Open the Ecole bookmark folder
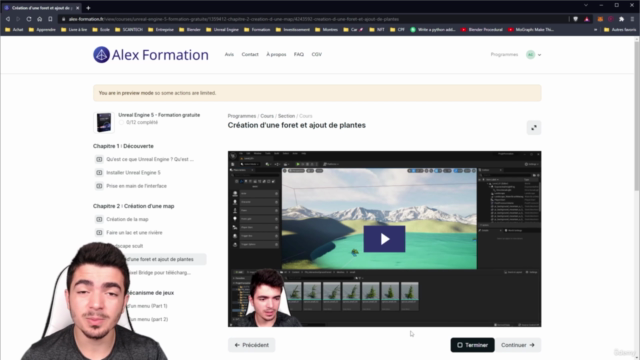This screenshot has width=640, height=360. click(x=101, y=30)
